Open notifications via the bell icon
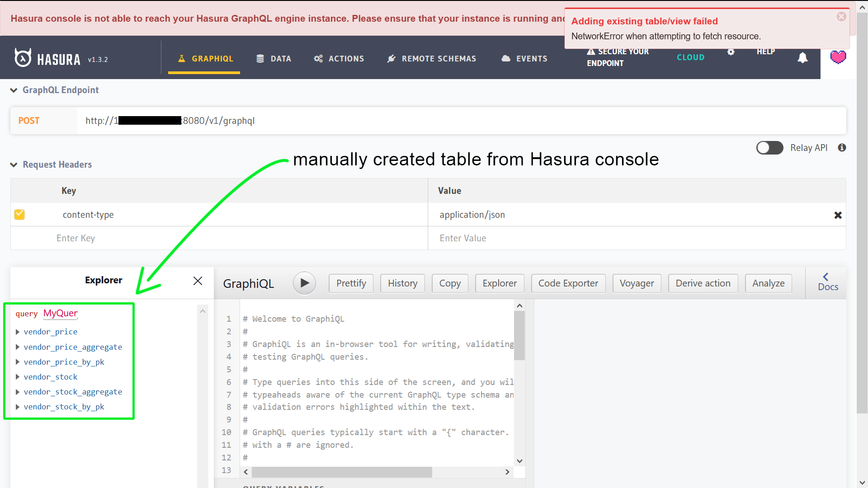This screenshot has width=868, height=488. point(803,58)
